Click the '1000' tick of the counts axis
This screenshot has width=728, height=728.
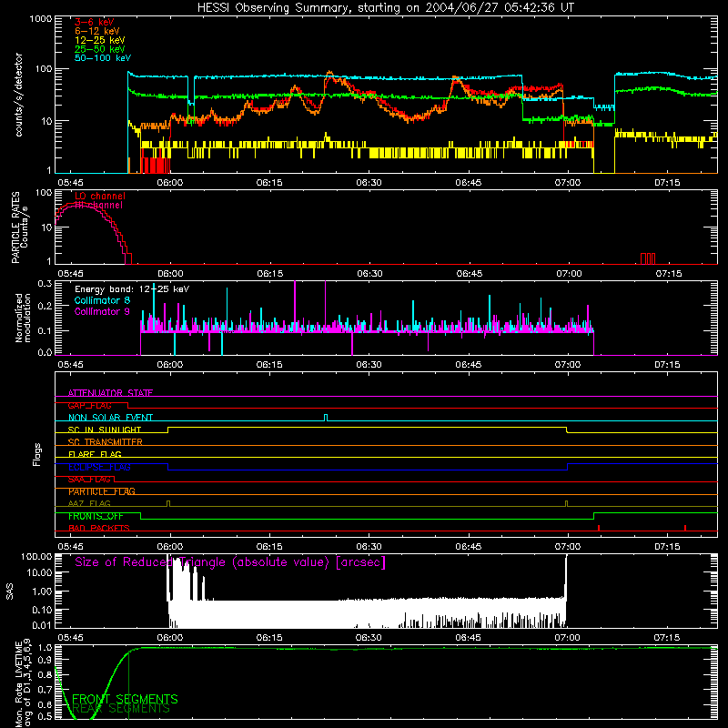(x=40, y=19)
